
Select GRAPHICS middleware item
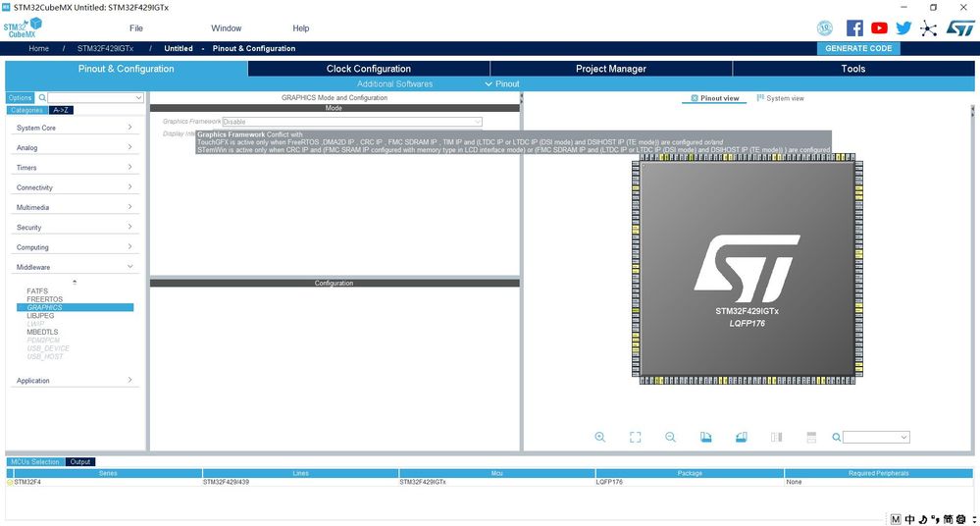click(x=75, y=307)
